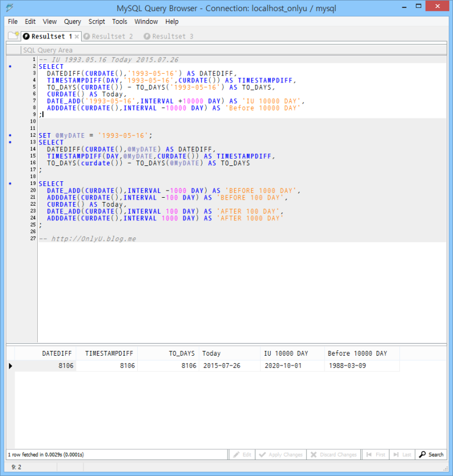Click the Discard Changes button

click(334, 455)
